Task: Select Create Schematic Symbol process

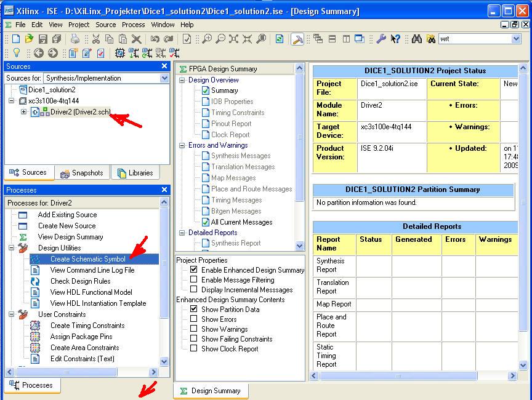Action: (88, 259)
